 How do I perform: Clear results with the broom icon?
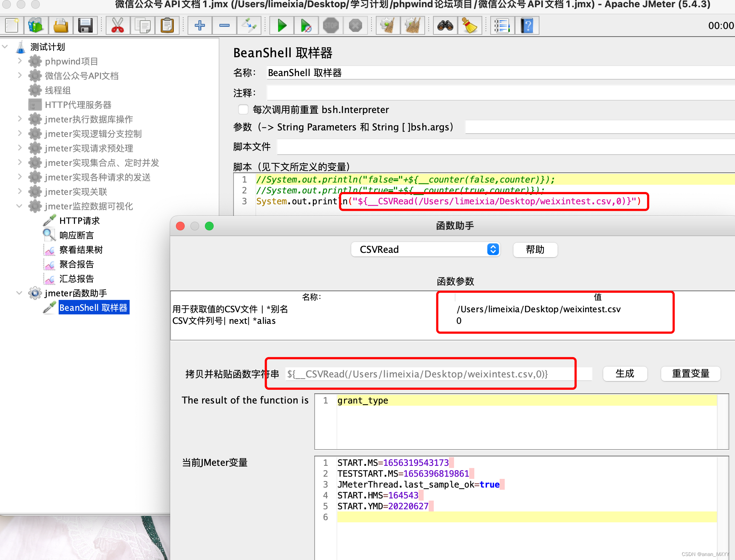coord(387,25)
